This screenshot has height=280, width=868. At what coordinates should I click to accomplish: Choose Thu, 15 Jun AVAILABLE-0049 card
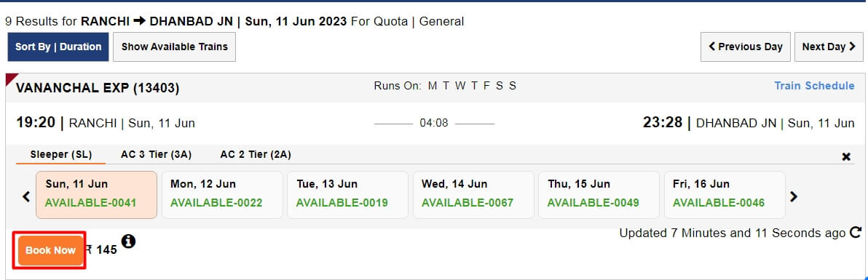pyautogui.click(x=599, y=195)
